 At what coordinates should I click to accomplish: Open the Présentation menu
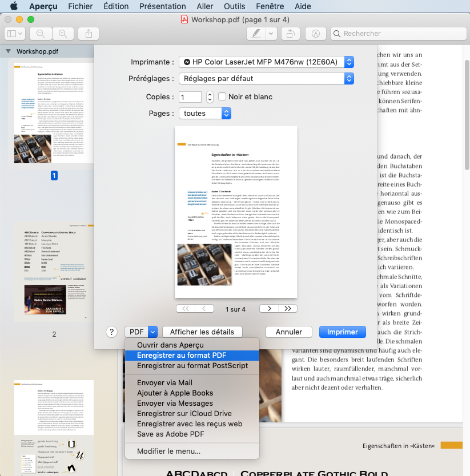tap(163, 6)
